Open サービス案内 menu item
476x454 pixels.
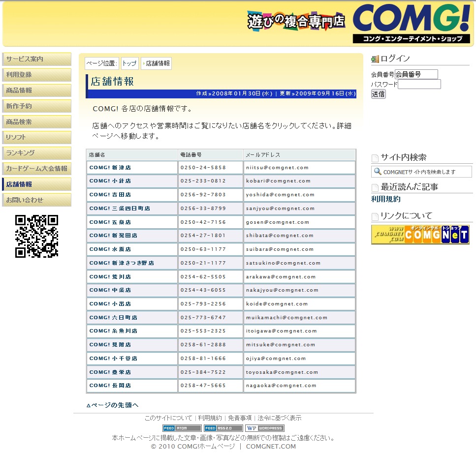click(x=37, y=59)
